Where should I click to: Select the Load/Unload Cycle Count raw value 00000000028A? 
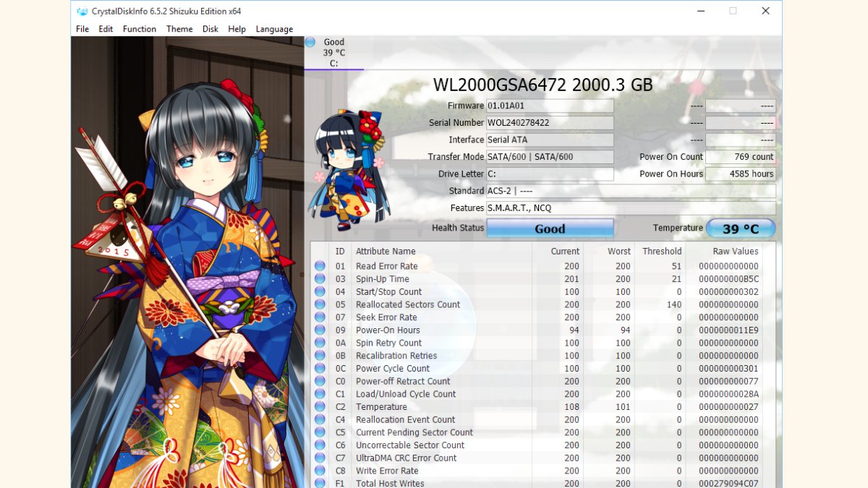click(728, 394)
